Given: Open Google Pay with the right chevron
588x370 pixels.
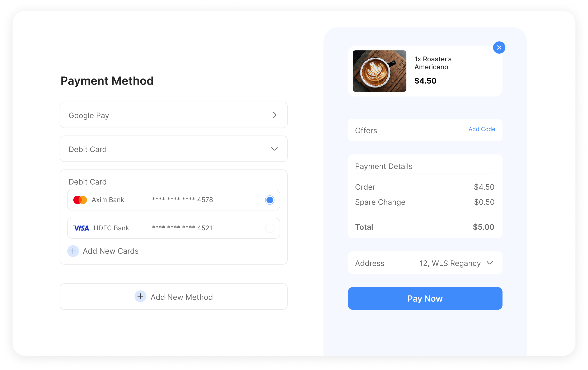Looking at the screenshot, I should click(275, 115).
